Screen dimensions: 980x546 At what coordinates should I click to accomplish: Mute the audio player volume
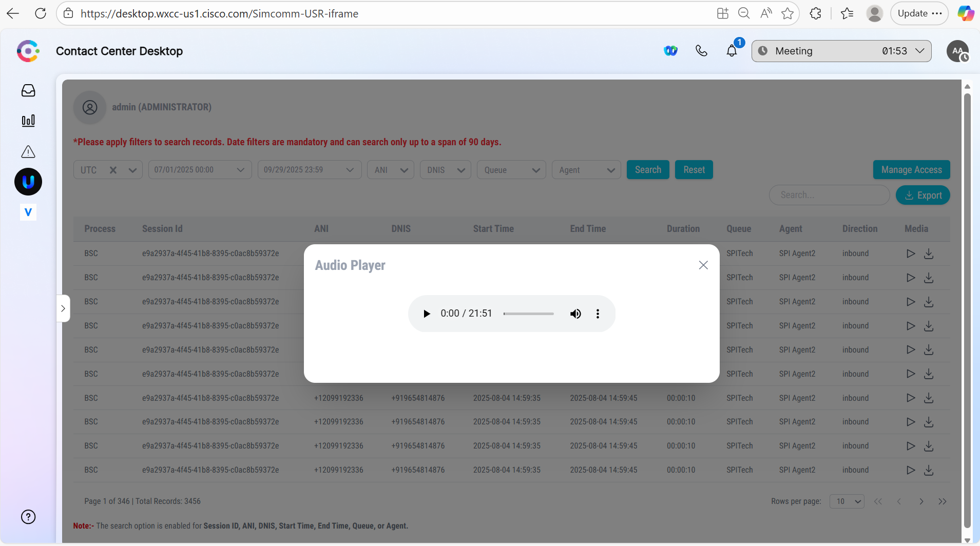(575, 314)
